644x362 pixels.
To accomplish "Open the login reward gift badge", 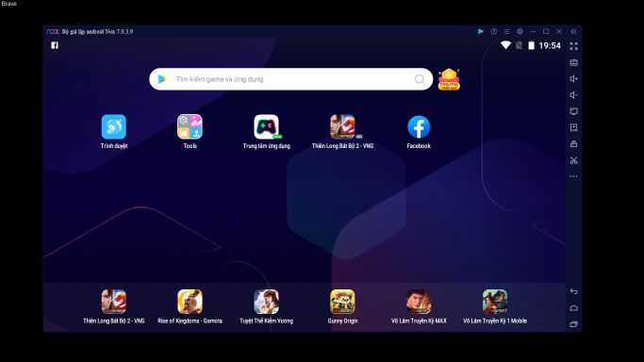I will (x=449, y=79).
